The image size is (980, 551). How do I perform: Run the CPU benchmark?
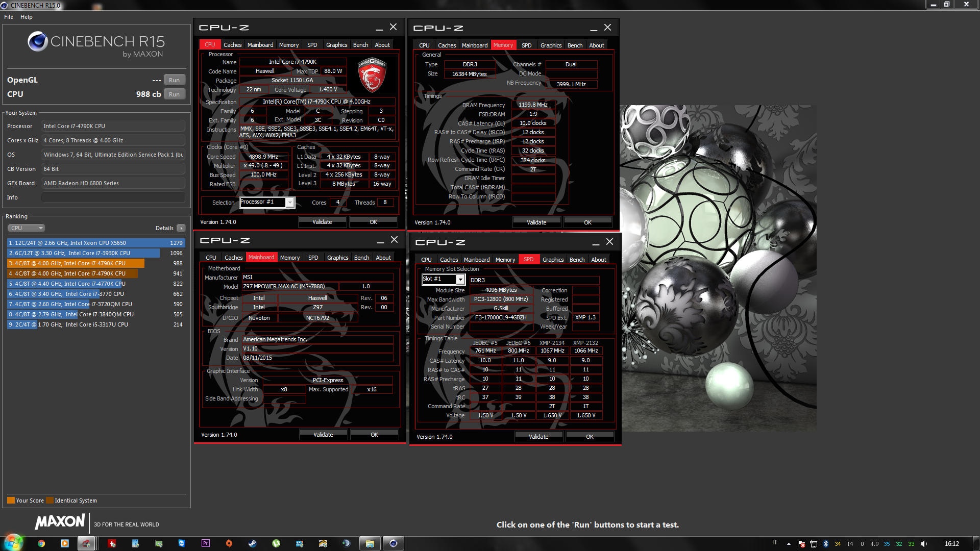point(174,94)
